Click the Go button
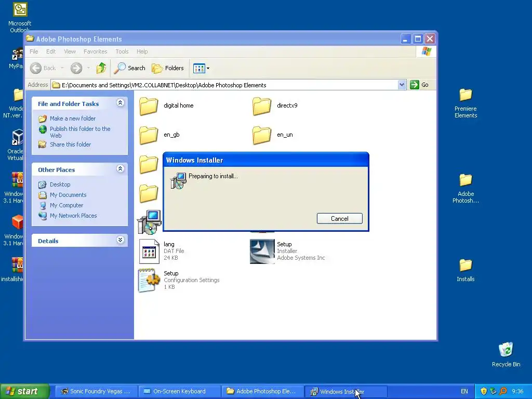Screen dimensions: 532x399 419,85
